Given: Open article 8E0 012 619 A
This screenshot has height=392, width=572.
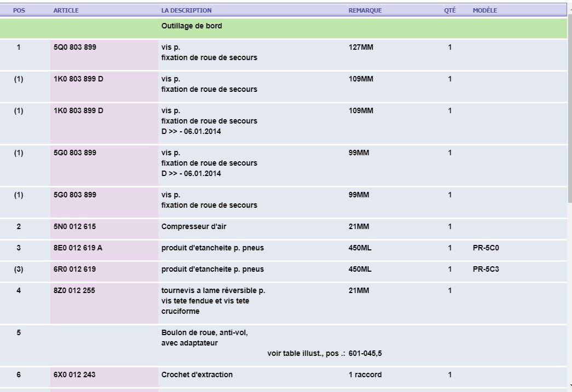Looking at the screenshot, I should [78, 248].
